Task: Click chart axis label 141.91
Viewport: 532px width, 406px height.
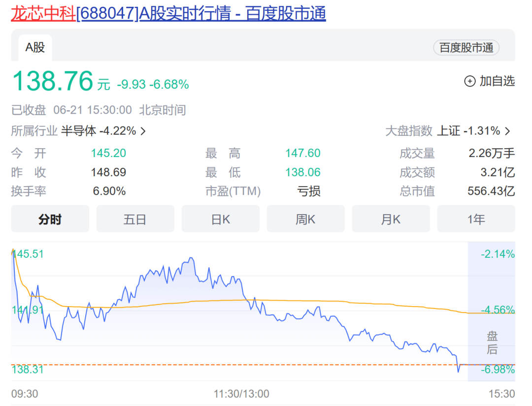Action: (x=28, y=310)
